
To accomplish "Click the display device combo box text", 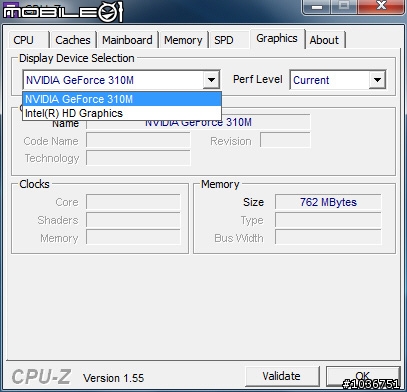I will (x=80, y=80).
